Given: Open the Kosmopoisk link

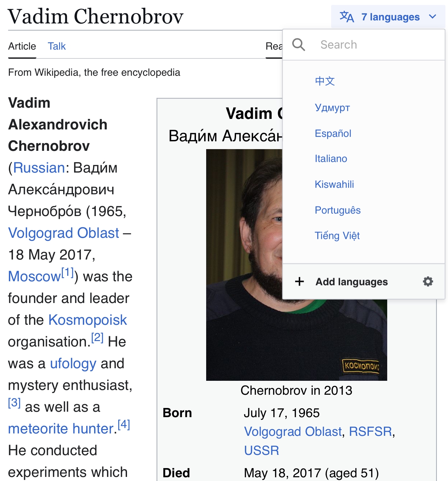Looking at the screenshot, I should pos(88,320).
